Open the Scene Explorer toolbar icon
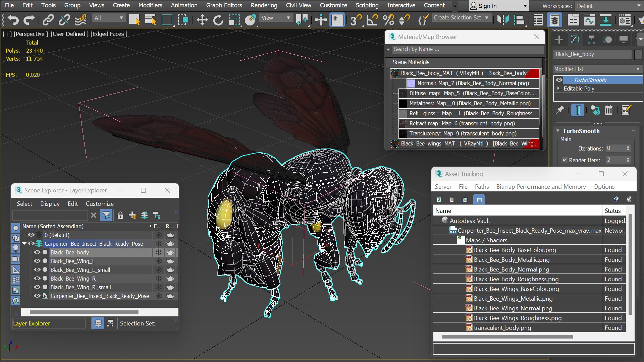Image resolution: width=644 pixels, height=362 pixels. point(538,20)
